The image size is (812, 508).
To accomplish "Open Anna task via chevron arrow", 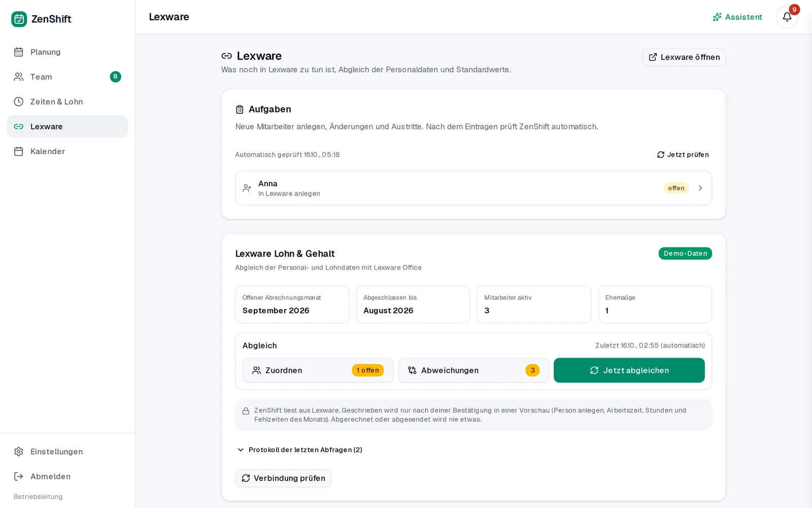I will click(700, 188).
